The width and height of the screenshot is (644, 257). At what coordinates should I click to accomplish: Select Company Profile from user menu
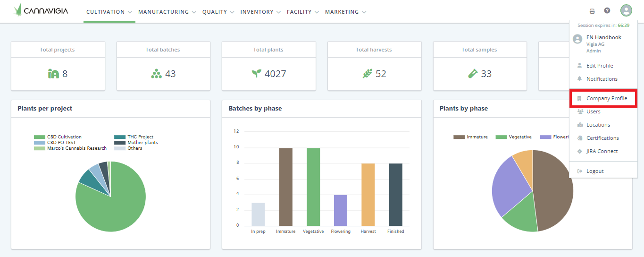point(606,98)
